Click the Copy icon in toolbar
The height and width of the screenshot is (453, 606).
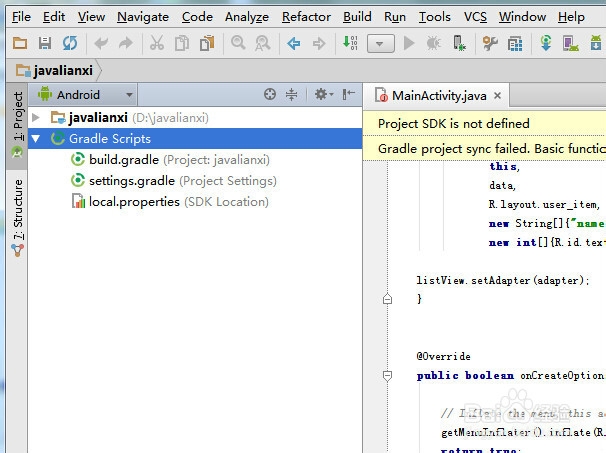pos(182,43)
